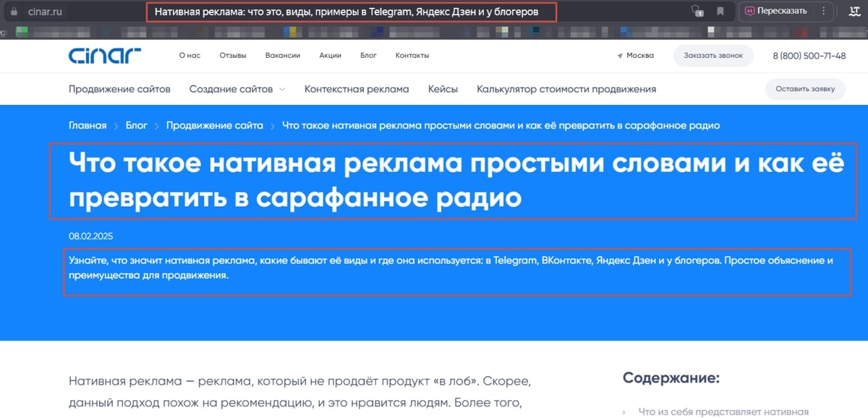Image resolution: width=868 pixels, height=418 pixels.
Task: Change city via the Москва selector
Action: point(635,56)
